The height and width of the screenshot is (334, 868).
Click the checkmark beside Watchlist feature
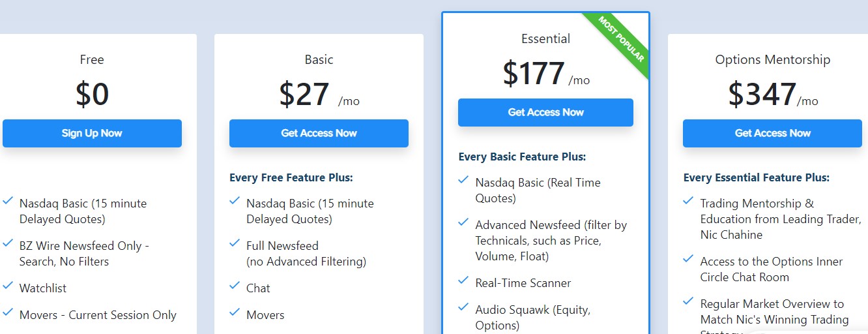8,286
